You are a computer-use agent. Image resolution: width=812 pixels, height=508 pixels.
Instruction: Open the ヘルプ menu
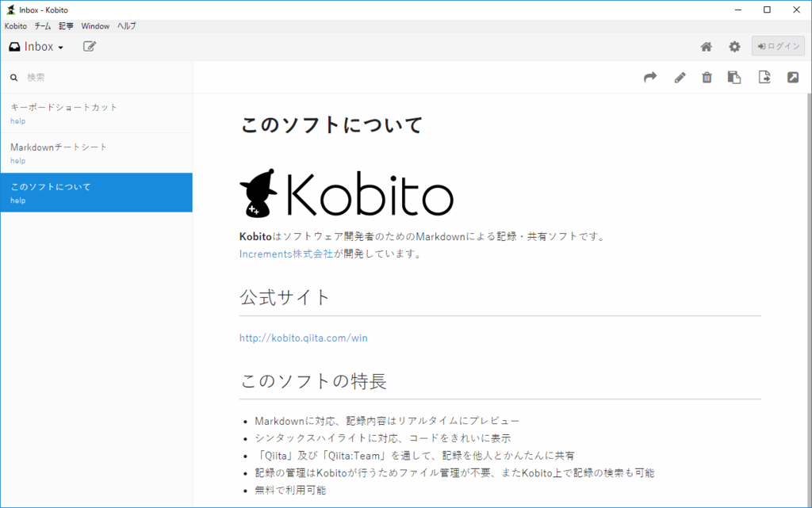click(x=126, y=26)
